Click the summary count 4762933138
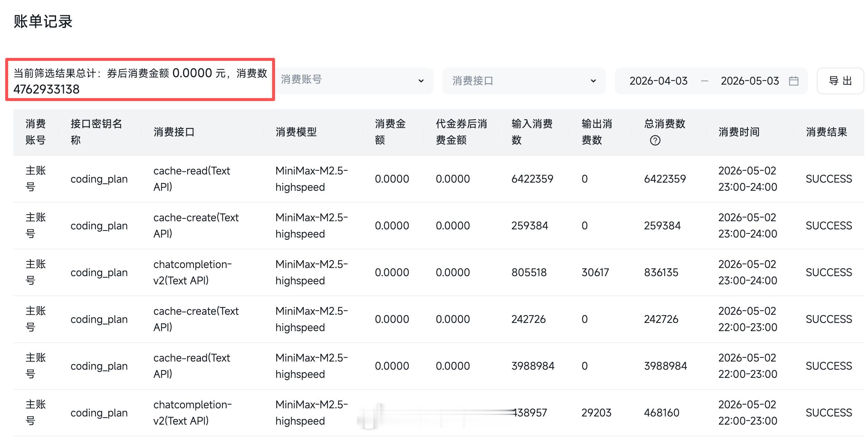 point(46,89)
